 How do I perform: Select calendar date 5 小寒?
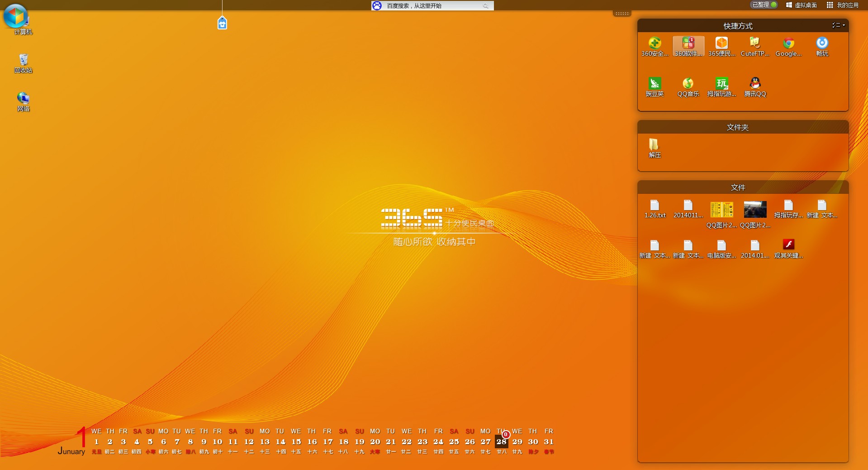click(150, 441)
